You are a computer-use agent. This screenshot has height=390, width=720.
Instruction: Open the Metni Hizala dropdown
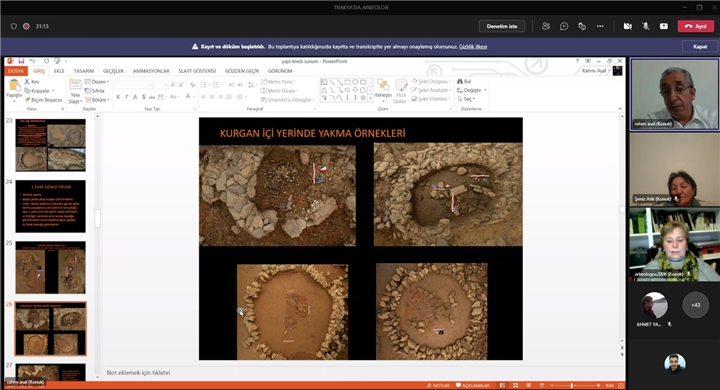[x=280, y=90]
